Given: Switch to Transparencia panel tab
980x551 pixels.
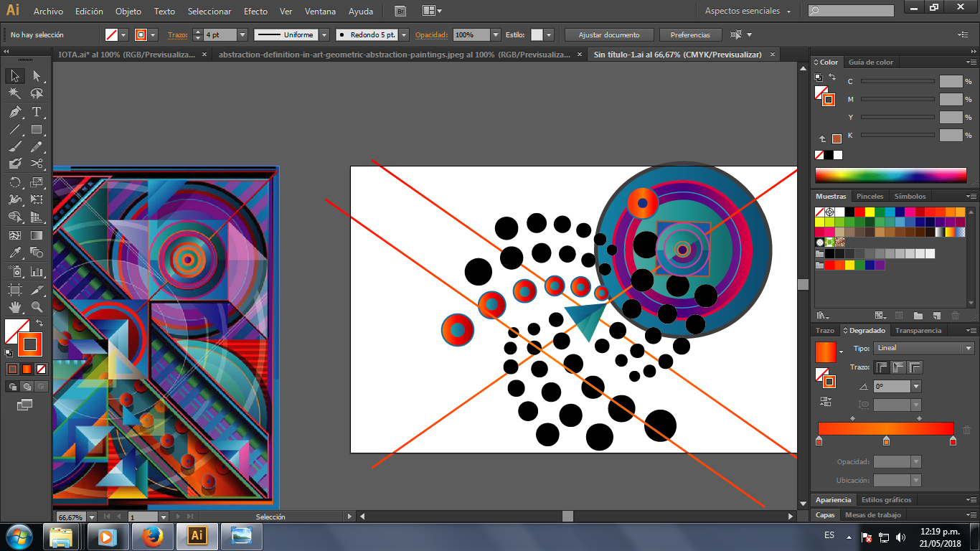Looking at the screenshot, I should click(918, 331).
